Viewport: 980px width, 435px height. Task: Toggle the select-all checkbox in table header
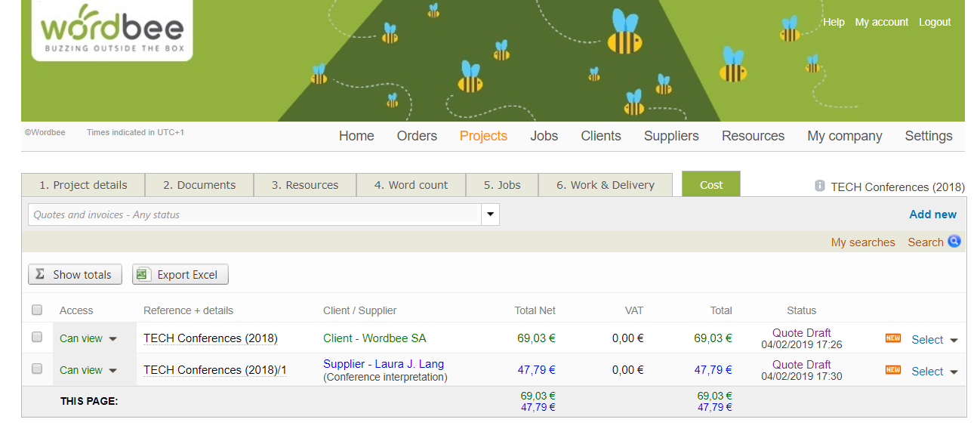coord(37,310)
